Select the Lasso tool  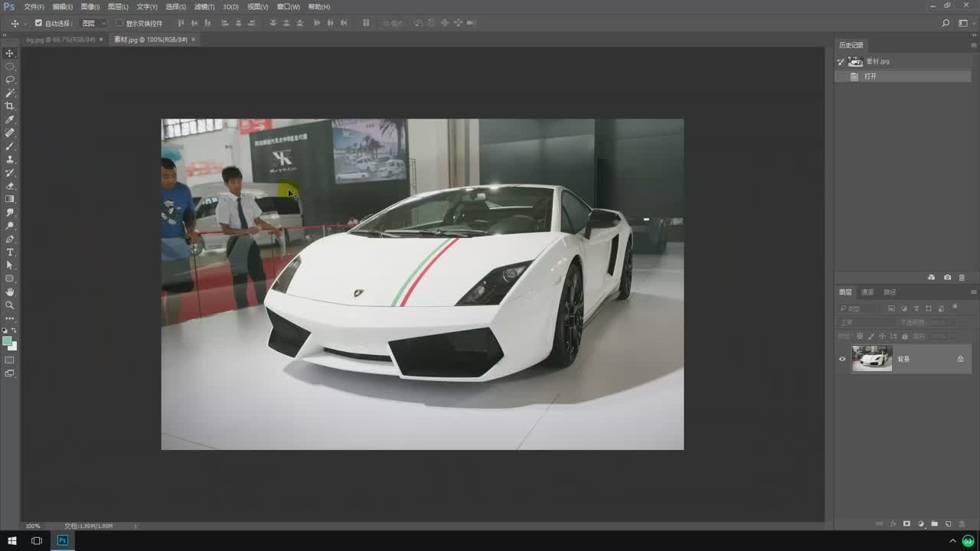[x=10, y=80]
